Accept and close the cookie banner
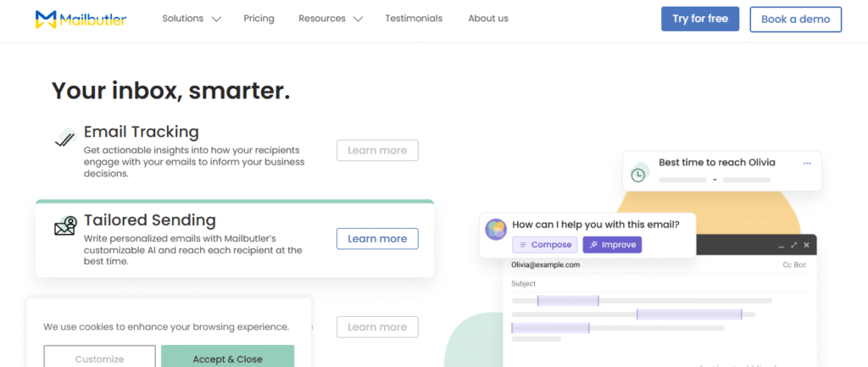The width and height of the screenshot is (868, 367). tap(227, 359)
